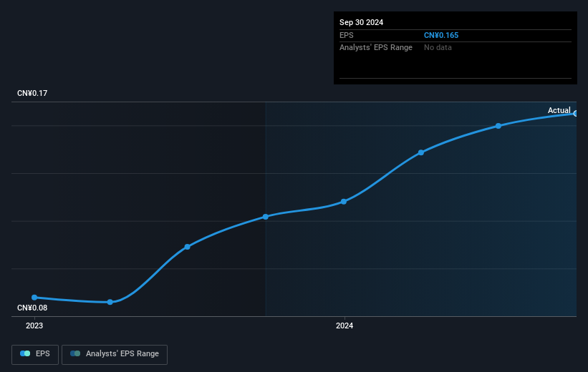
Task: Click the 2023 x-axis label
Action: 34,325
